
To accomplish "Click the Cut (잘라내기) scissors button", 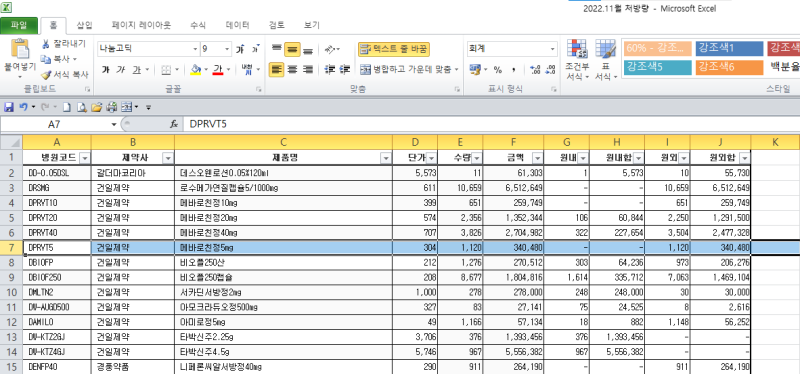I will pos(63,44).
